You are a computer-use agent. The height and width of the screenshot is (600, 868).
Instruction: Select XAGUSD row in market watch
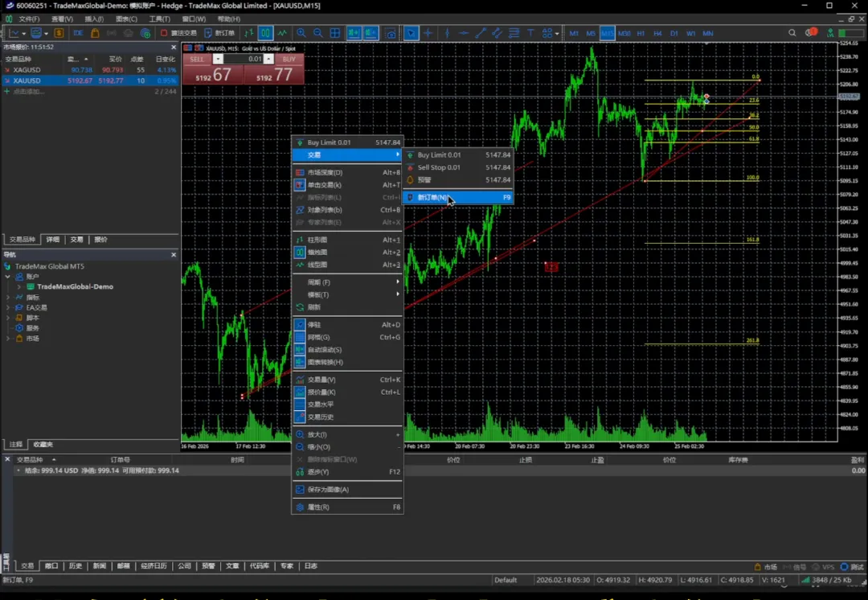[x=27, y=70]
